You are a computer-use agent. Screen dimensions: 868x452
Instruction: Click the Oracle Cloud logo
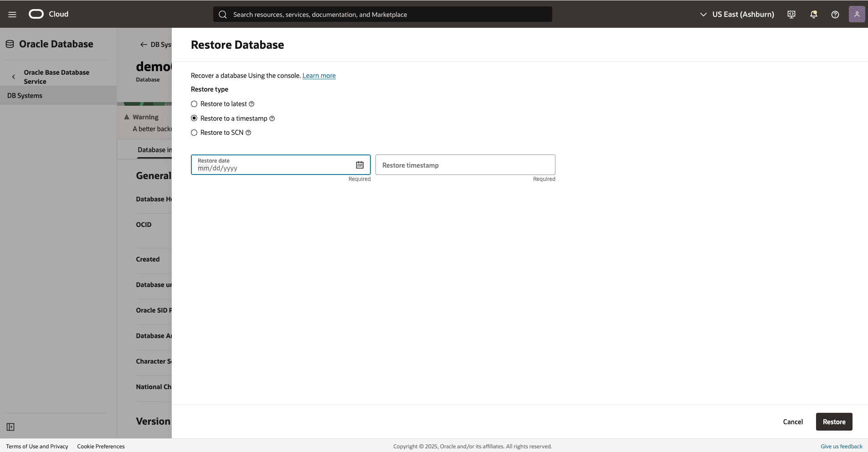point(36,14)
